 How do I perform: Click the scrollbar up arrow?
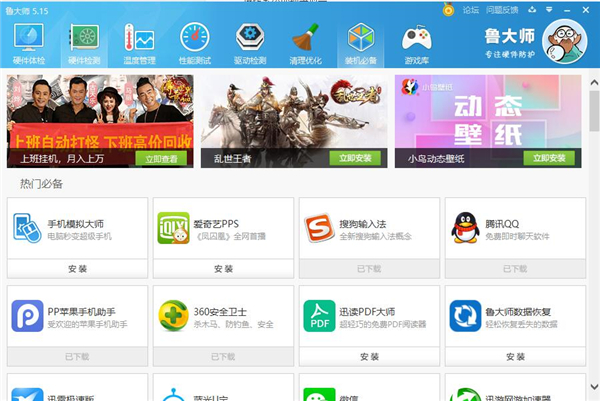point(594,82)
